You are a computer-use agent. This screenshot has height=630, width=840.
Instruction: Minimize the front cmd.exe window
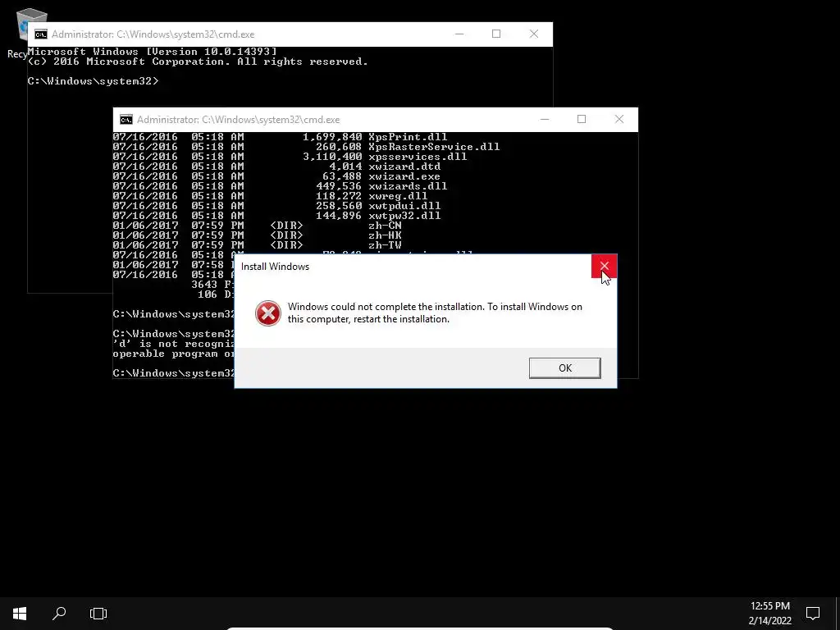coord(545,119)
